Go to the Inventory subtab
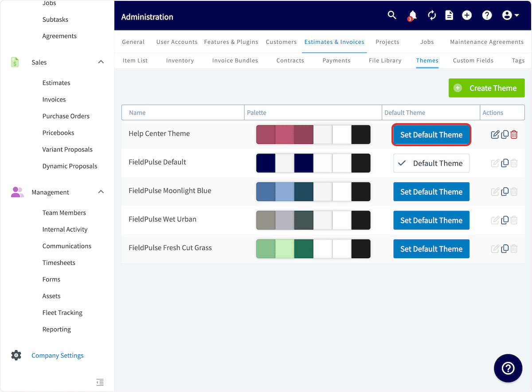The height and width of the screenshot is (392, 532). (x=180, y=60)
